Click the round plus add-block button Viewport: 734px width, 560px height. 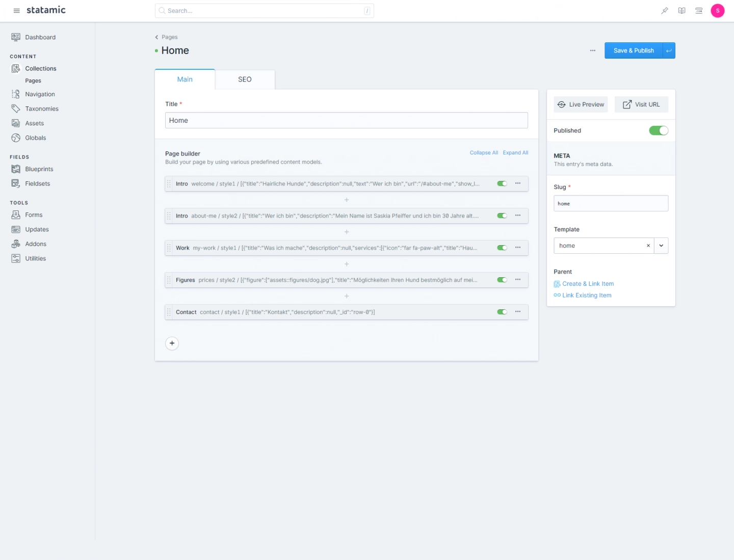pyautogui.click(x=172, y=343)
